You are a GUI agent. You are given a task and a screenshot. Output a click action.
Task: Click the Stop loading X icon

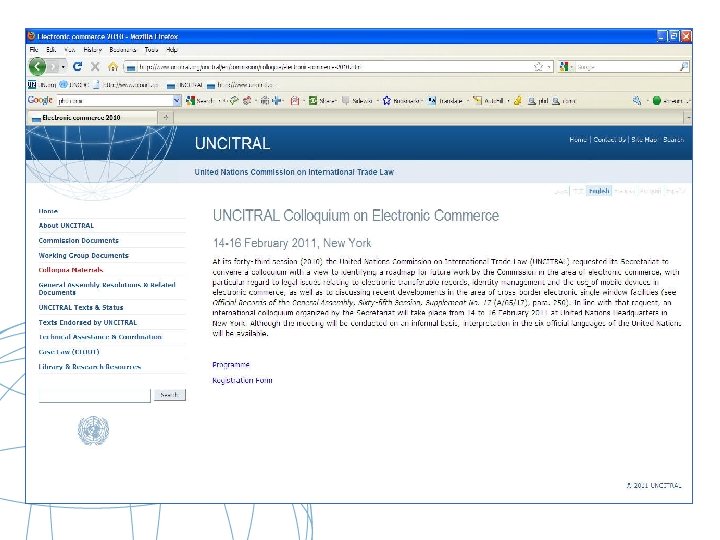pos(95,67)
